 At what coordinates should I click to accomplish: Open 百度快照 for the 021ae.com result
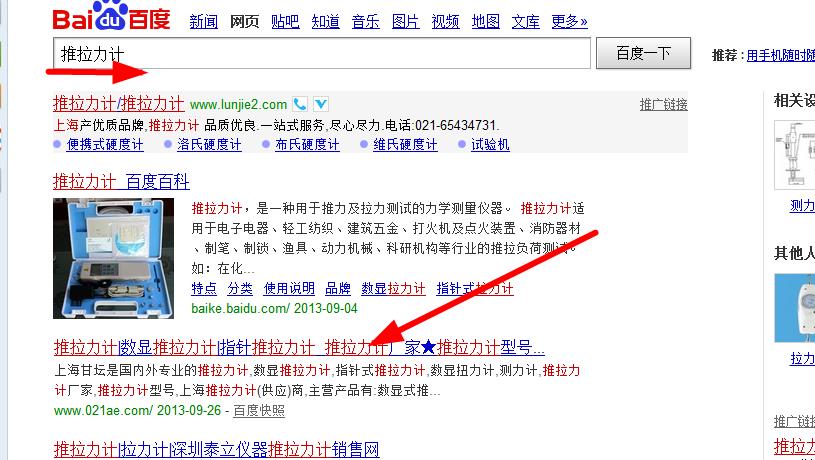(x=259, y=411)
